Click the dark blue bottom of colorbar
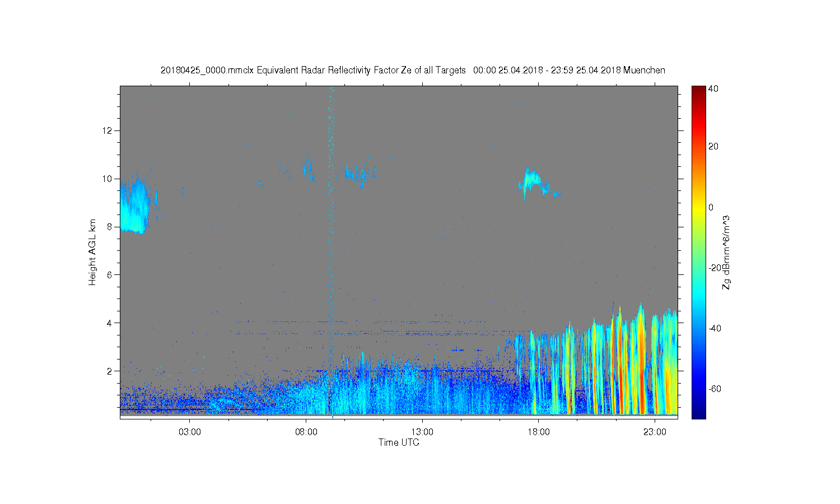The width and height of the screenshot is (840, 504). [698, 414]
